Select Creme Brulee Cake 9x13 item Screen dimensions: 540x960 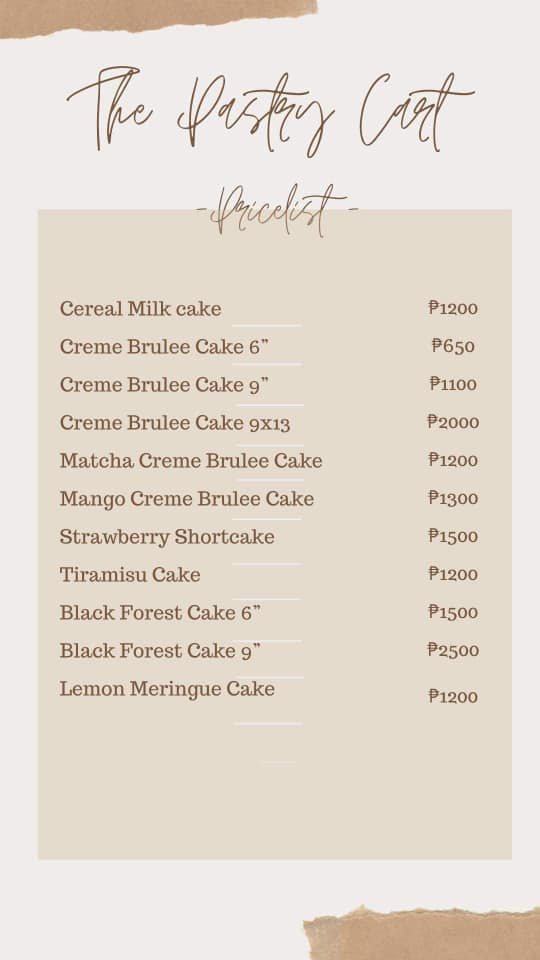(x=174, y=422)
